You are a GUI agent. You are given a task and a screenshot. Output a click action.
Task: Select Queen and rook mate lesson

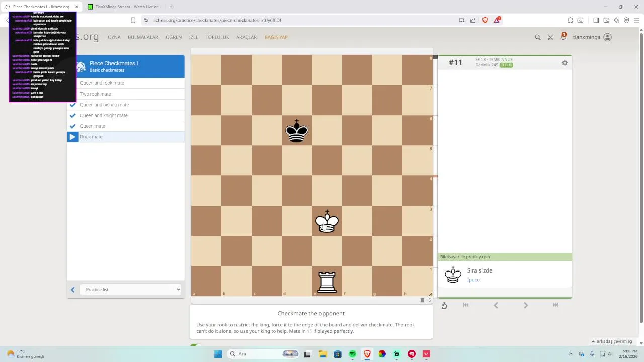(126, 83)
